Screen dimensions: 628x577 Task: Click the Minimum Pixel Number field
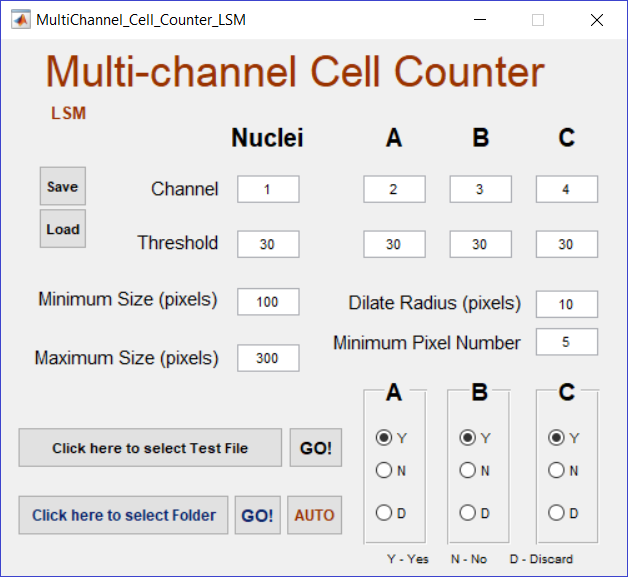[x=566, y=342]
